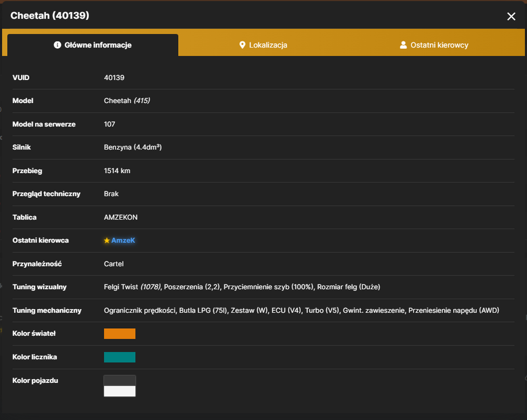This screenshot has height=420, width=527.
Task: Click the Felgi Twist tuning entry
Action: [x=132, y=287]
